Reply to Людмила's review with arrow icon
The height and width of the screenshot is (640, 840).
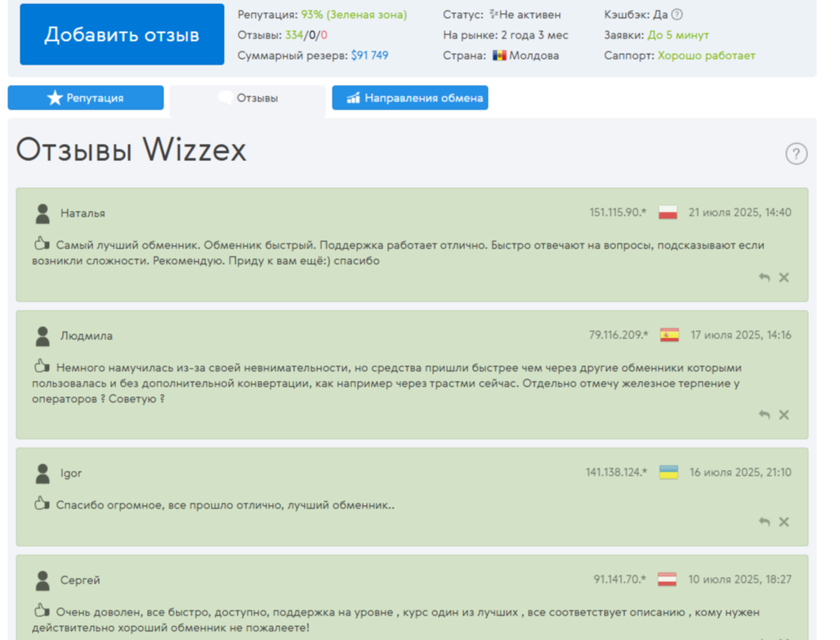765,414
